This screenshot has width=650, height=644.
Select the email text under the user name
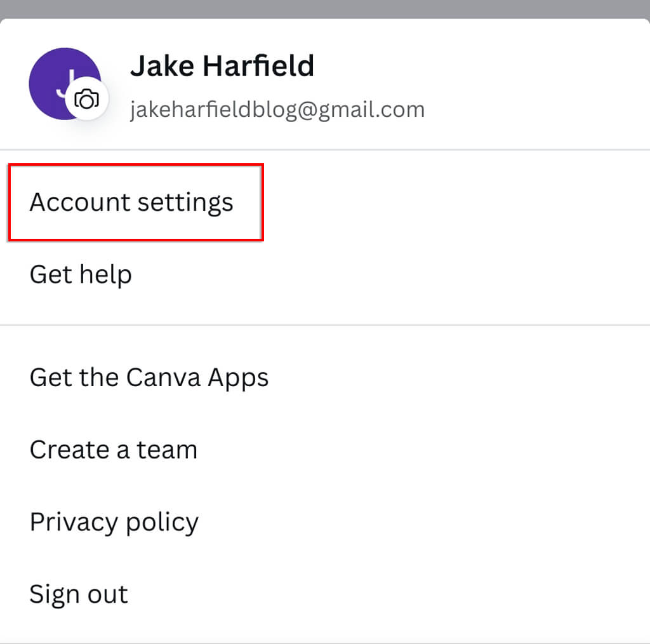pyautogui.click(x=277, y=110)
